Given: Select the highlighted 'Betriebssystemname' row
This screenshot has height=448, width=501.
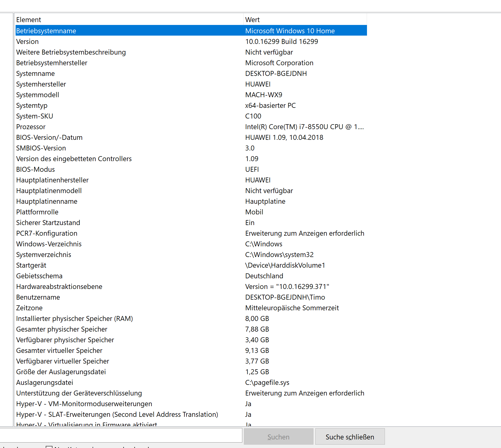Looking at the screenshot, I should pyautogui.click(x=46, y=31).
